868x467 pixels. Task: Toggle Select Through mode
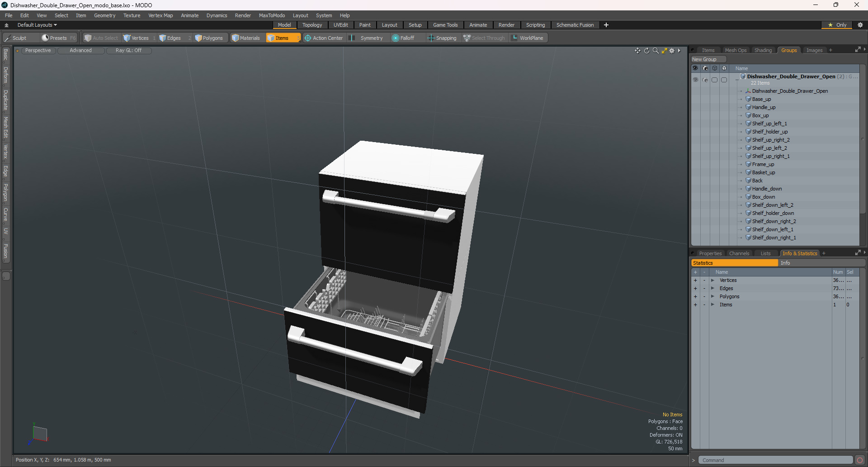(x=484, y=38)
